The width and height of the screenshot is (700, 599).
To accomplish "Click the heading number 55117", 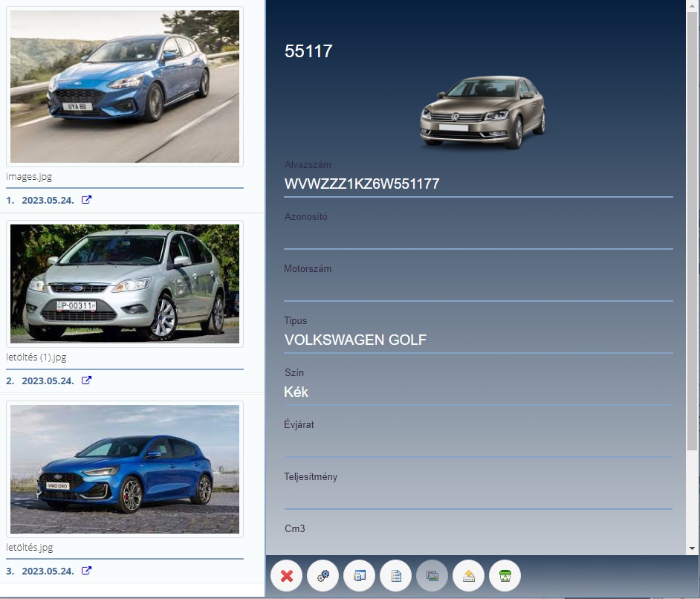I will [308, 51].
